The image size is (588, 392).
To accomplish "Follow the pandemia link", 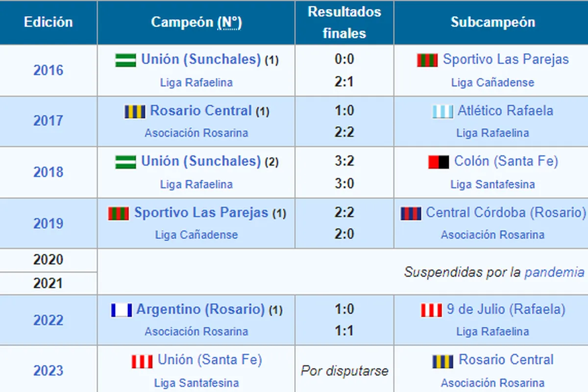I will pos(554,272).
